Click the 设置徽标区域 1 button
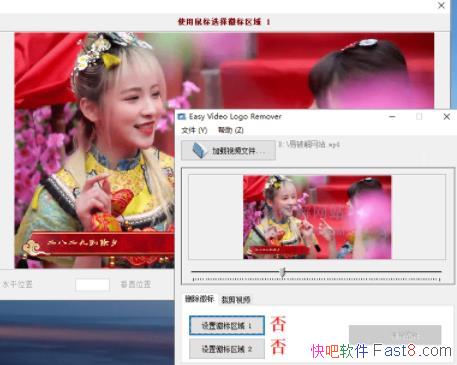 227,325
